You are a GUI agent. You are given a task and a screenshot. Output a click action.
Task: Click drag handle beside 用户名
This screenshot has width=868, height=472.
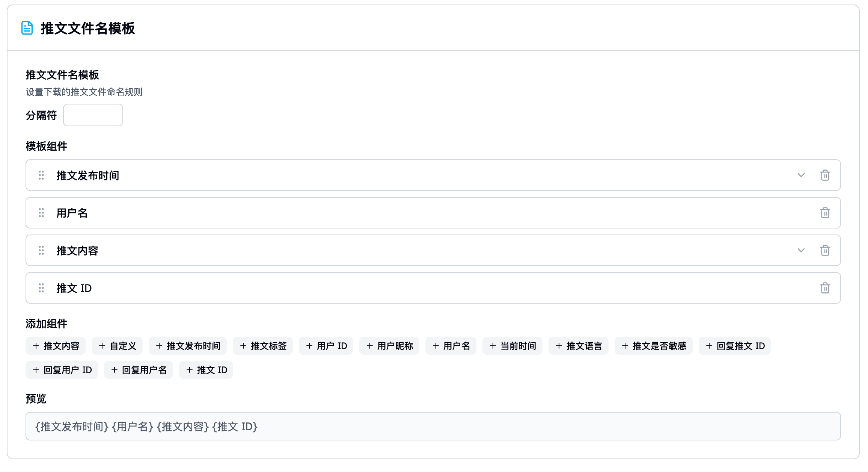pyautogui.click(x=41, y=213)
